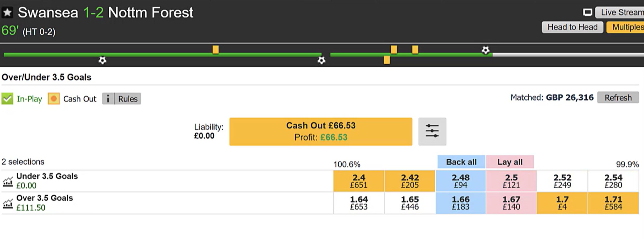Click the second-half goal ball above the timeline
Screen dimensions: 644x239
click(486, 50)
